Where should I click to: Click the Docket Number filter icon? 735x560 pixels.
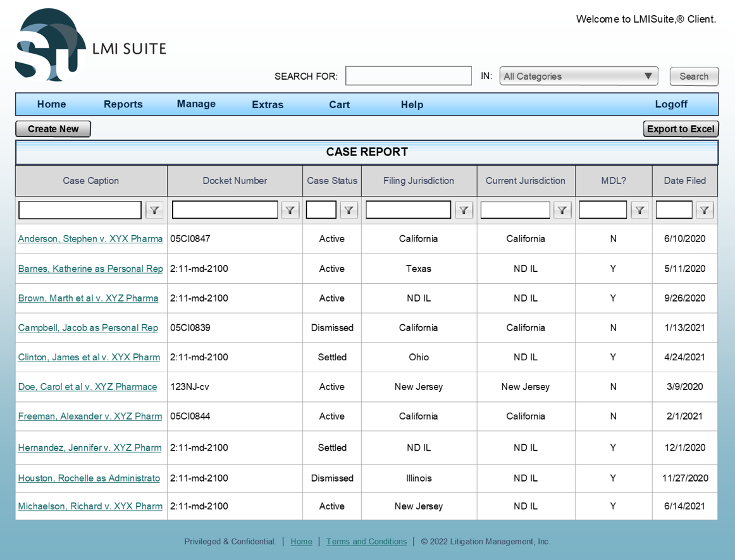290,210
